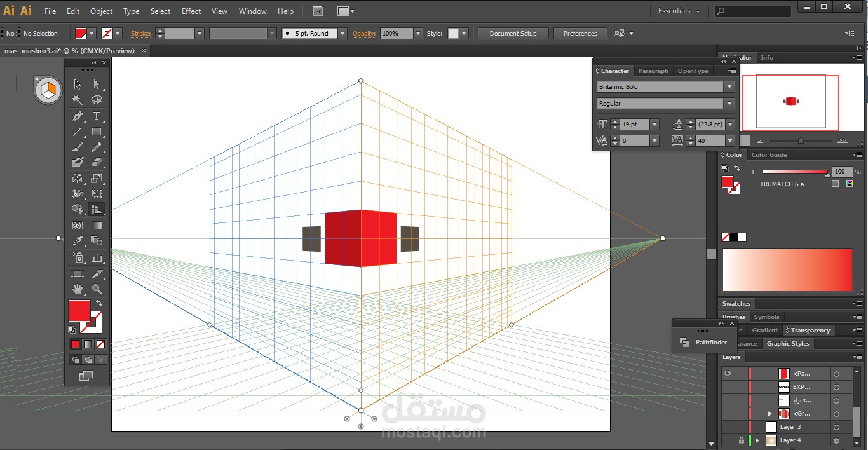The width and height of the screenshot is (868, 450).
Task: Switch to the Color Guide tab
Action: tap(769, 155)
